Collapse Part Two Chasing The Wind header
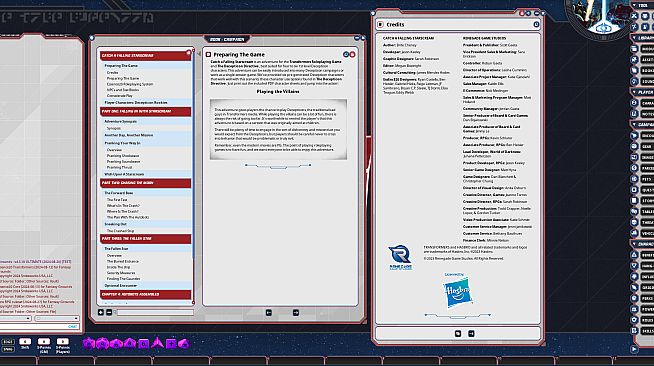 [x=145, y=183]
